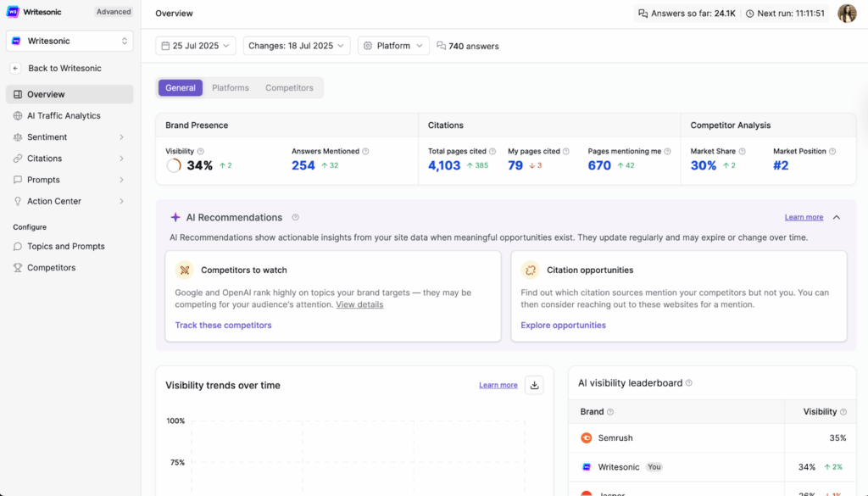Click the Competitors to watch card icon
The height and width of the screenshot is (496, 868).
pyautogui.click(x=184, y=270)
